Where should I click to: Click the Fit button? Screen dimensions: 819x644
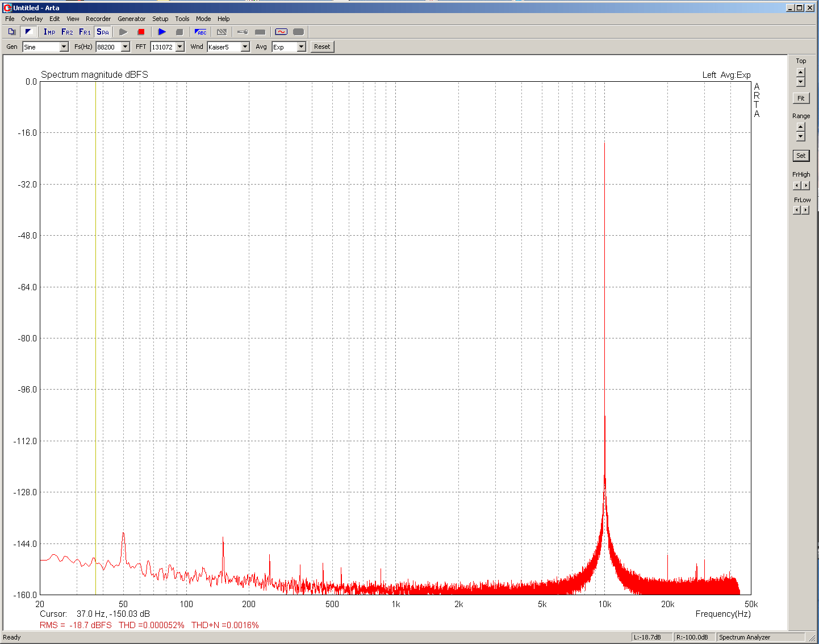tap(801, 98)
